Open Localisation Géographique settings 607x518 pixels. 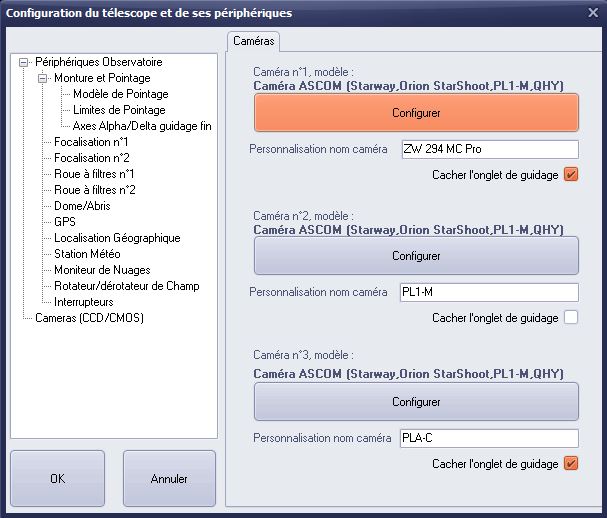pyautogui.click(x=117, y=238)
